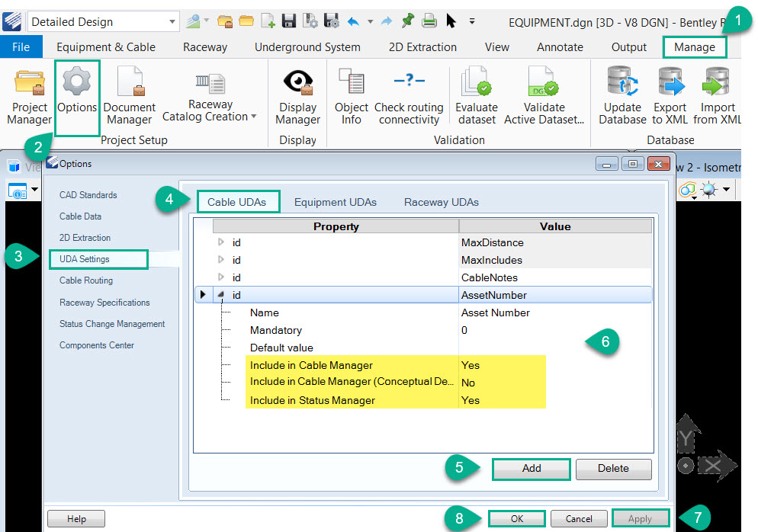Click the Asset Number name value cell
Screen dimensions: 758x532
[x=555, y=312]
